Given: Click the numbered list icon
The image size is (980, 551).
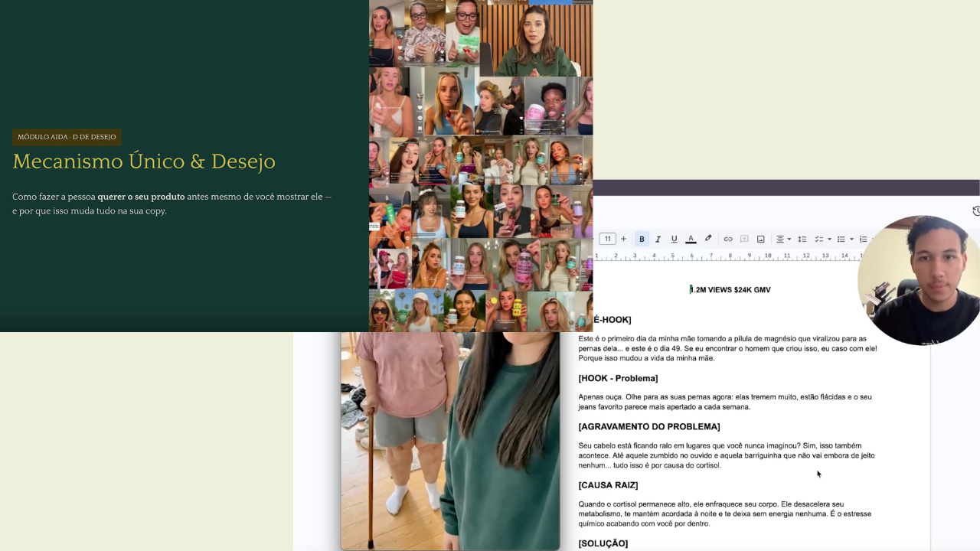Looking at the screenshot, I should 863,239.
